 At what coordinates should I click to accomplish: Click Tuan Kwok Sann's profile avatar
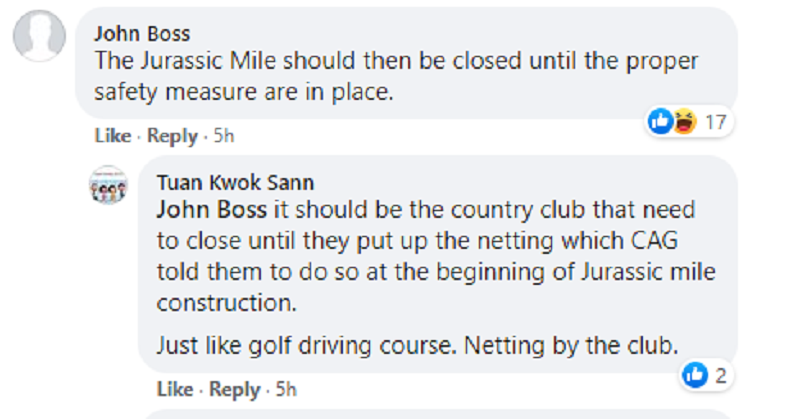pos(110,186)
